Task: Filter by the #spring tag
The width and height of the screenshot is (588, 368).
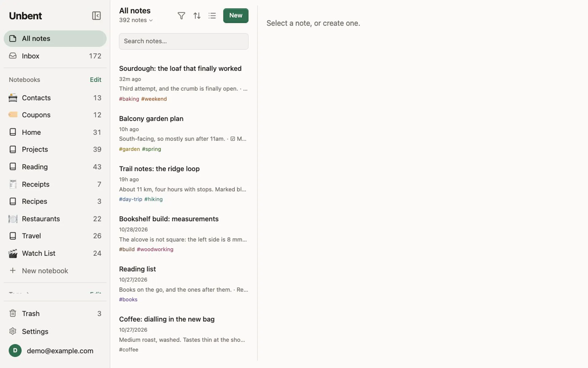Action: click(x=152, y=149)
